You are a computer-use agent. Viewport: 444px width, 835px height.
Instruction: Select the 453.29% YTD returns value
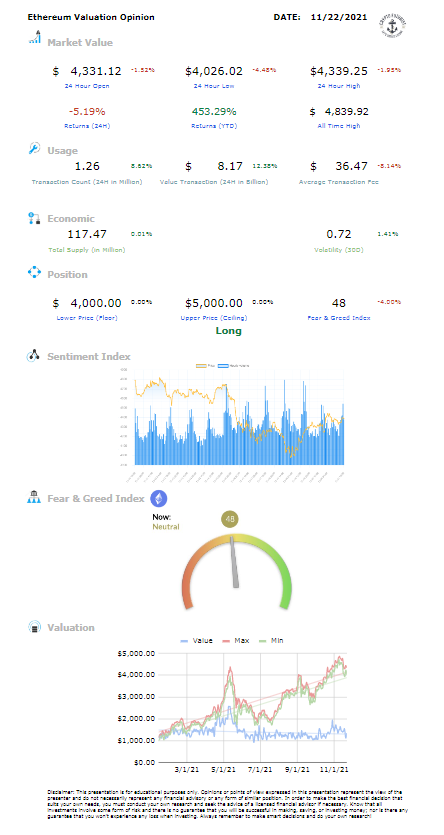214,111
